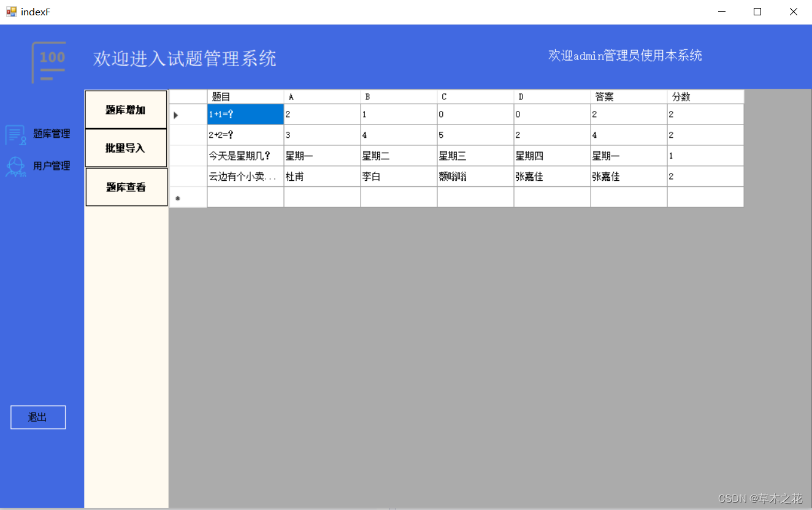
Task: Click empty 题目 cell in new row
Action: pyautogui.click(x=245, y=197)
